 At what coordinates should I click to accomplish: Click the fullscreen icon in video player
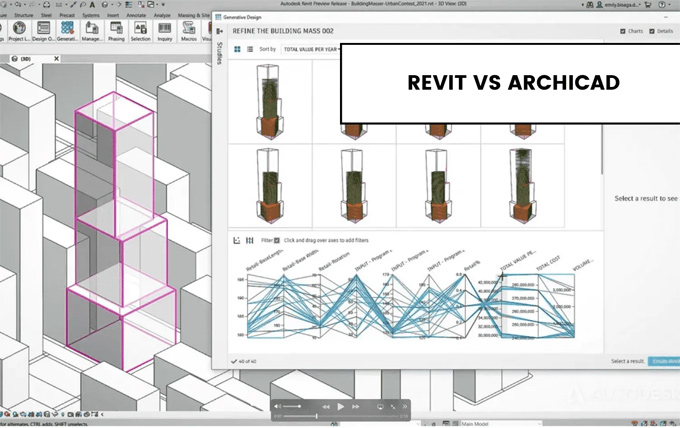coord(392,406)
